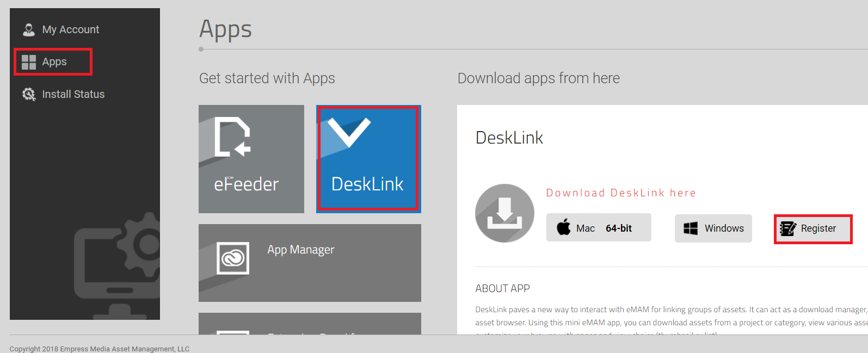Screen dimensions: 868x353
Task: Click the Register button
Action: (x=813, y=229)
